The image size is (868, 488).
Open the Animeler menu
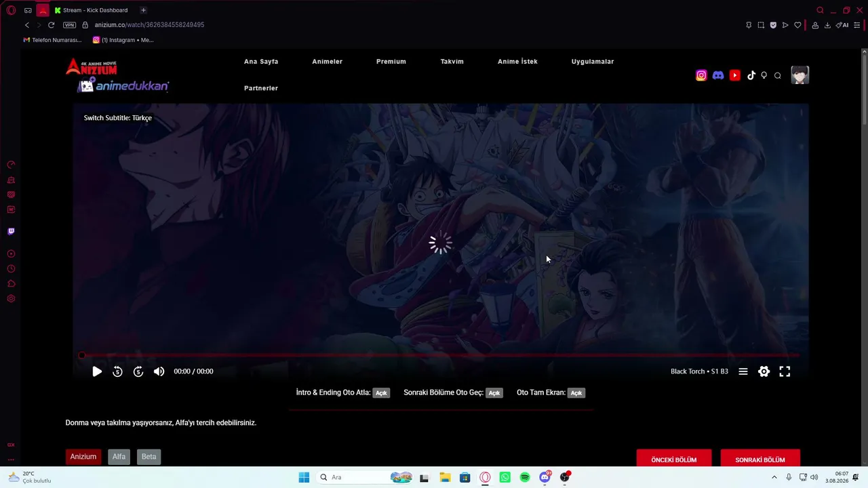coord(327,62)
